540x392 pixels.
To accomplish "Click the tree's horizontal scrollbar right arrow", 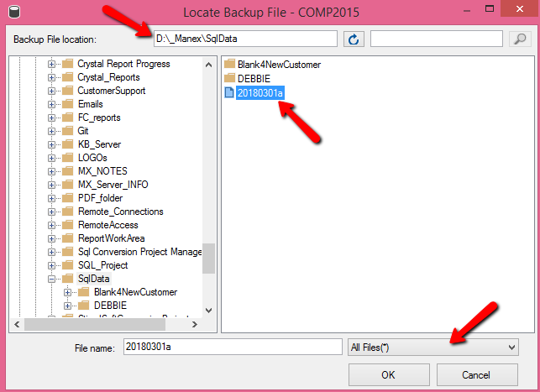I will (x=195, y=324).
